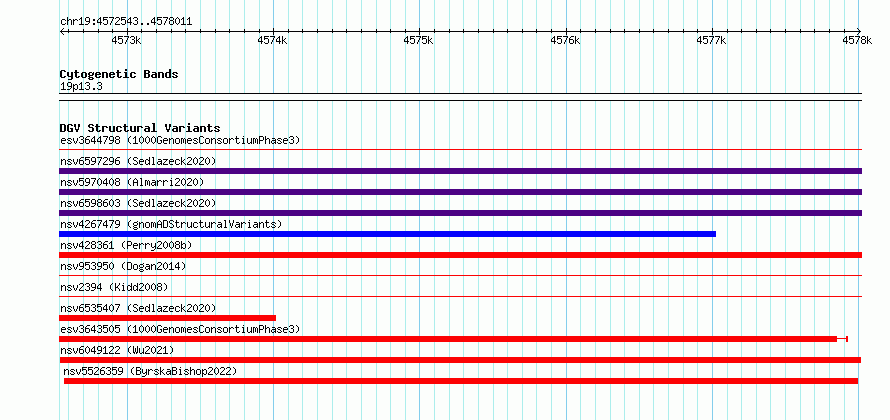Click the 4575k ruler tick label
890x420 pixels.
(x=418, y=40)
